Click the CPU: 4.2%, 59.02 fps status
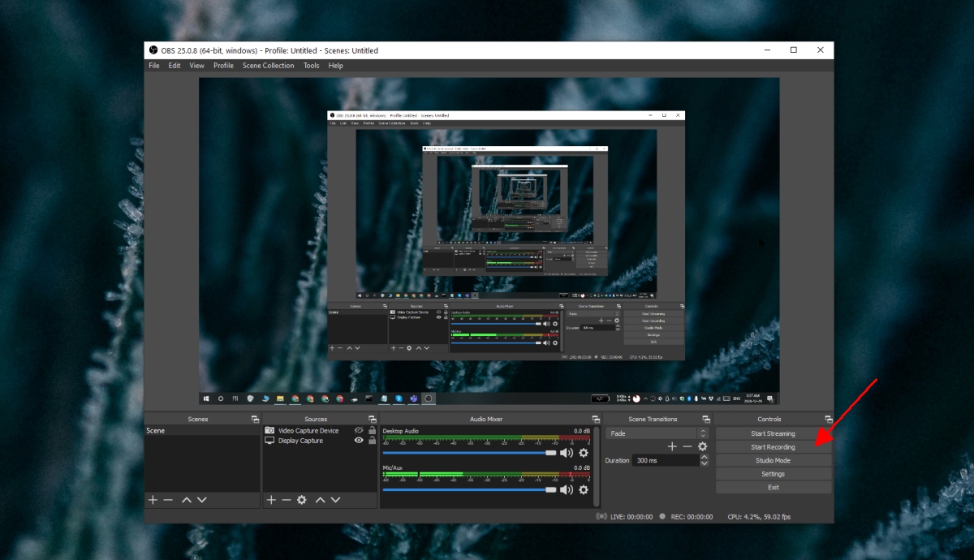This screenshot has height=560, width=974. tap(759, 516)
